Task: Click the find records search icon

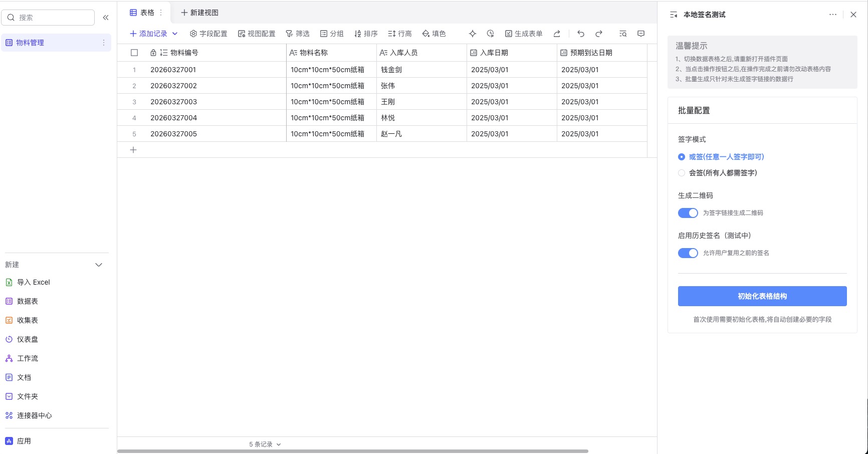Action: tap(622, 34)
